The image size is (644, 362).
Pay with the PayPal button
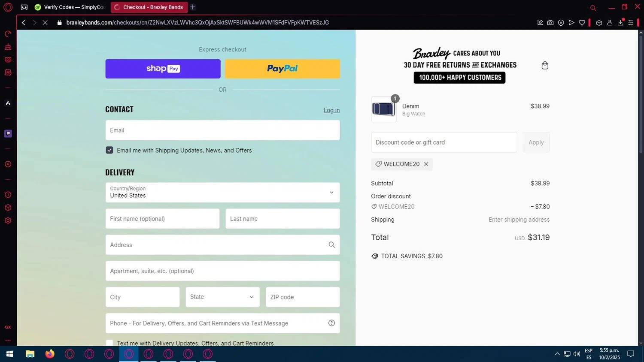point(283,69)
